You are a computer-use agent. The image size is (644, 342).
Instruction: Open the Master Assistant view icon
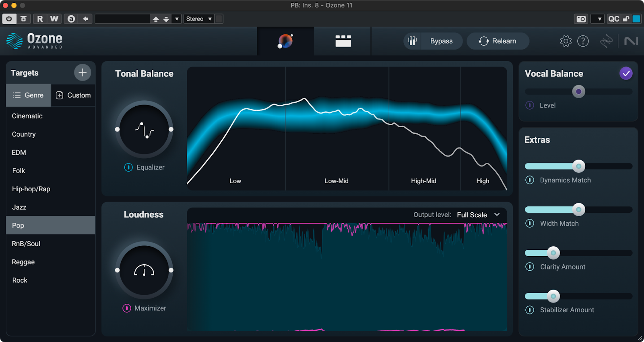pyautogui.click(x=285, y=41)
